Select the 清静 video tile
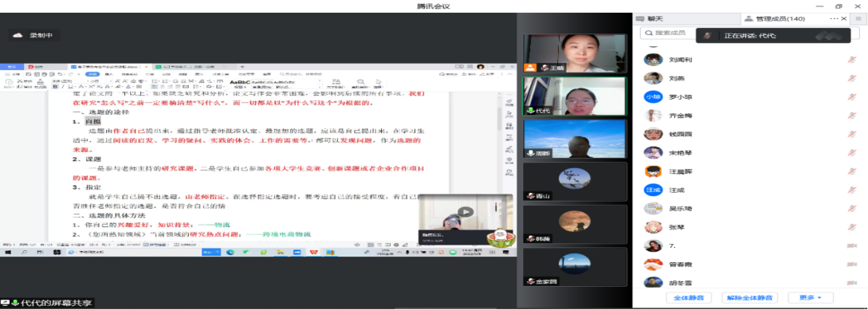868x310 pixels. 575,139
